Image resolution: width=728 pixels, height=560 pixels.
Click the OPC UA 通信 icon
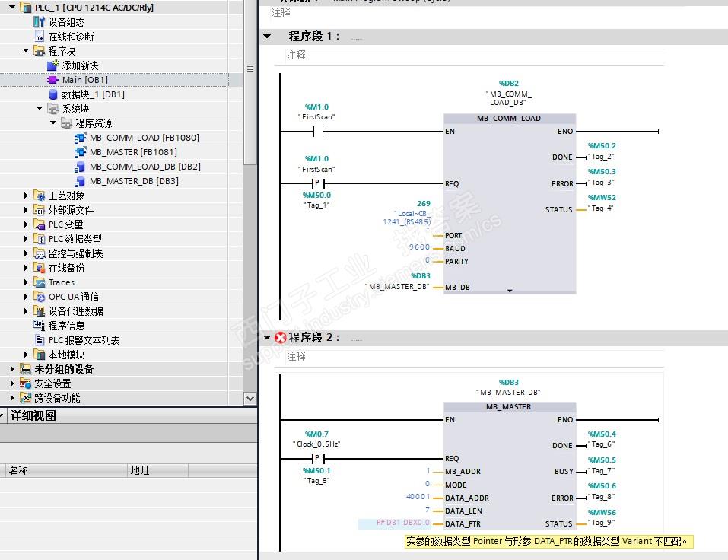(x=39, y=297)
